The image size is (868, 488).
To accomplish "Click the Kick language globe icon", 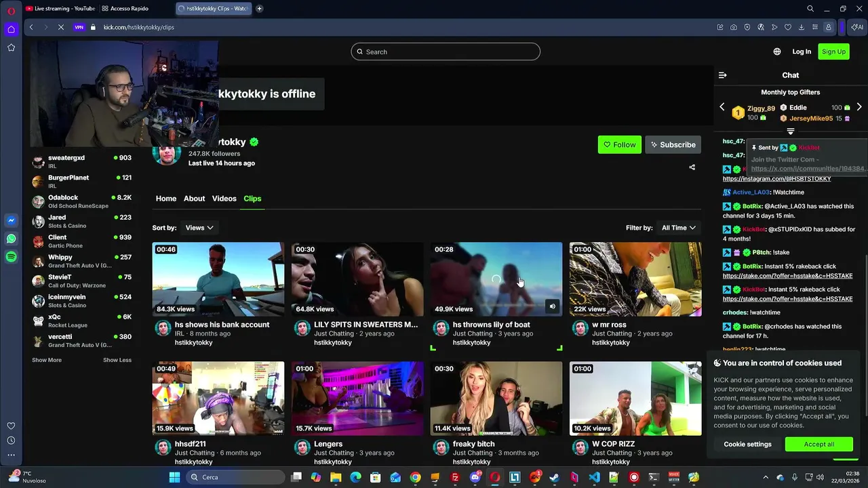I will click(x=777, y=52).
